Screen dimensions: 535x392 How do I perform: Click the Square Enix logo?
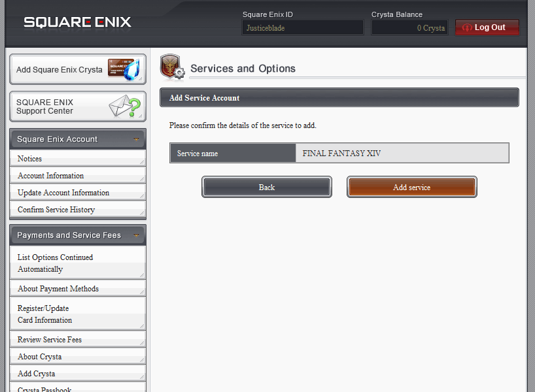point(77,22)
